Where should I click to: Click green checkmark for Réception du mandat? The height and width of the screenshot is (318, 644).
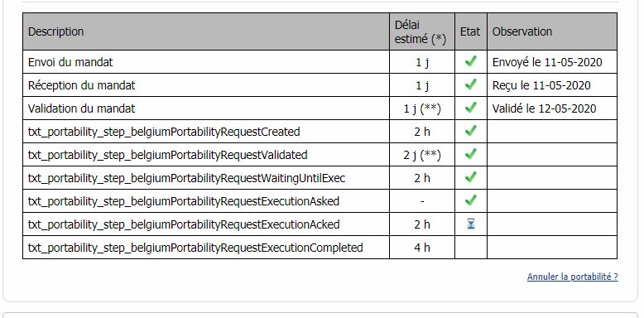click(471, 84)
